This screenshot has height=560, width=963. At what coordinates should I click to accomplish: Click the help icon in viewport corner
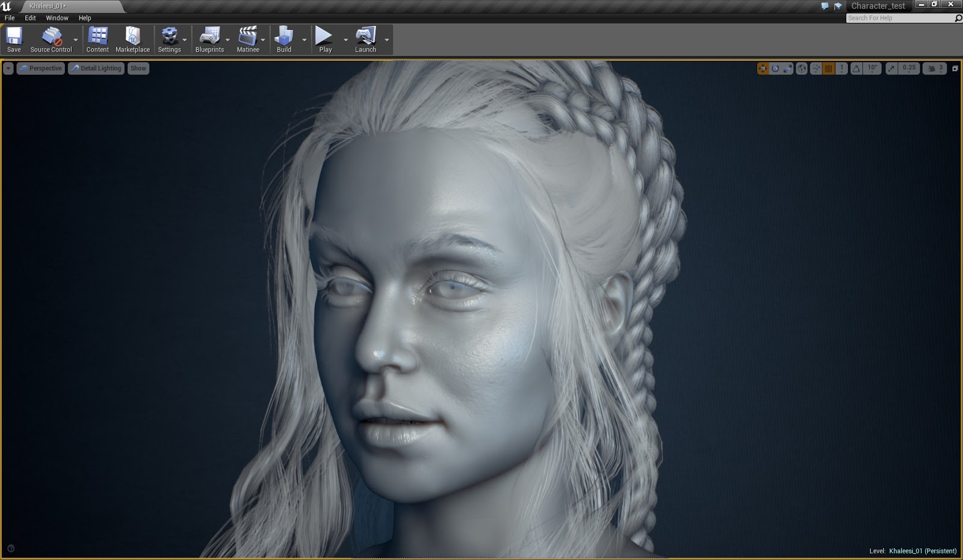(11, 548)
